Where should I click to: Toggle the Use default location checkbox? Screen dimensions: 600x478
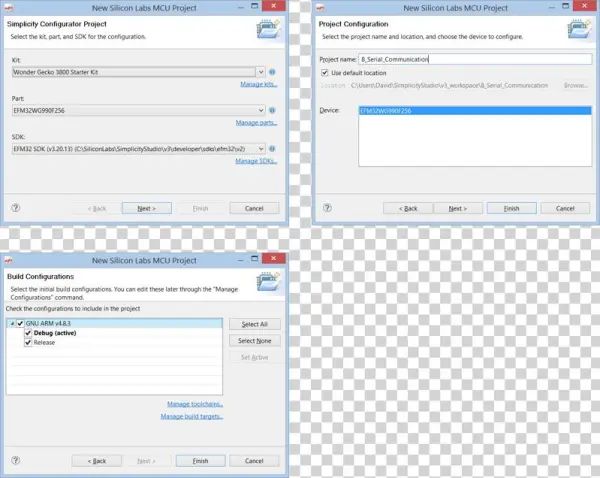point(324,72)
